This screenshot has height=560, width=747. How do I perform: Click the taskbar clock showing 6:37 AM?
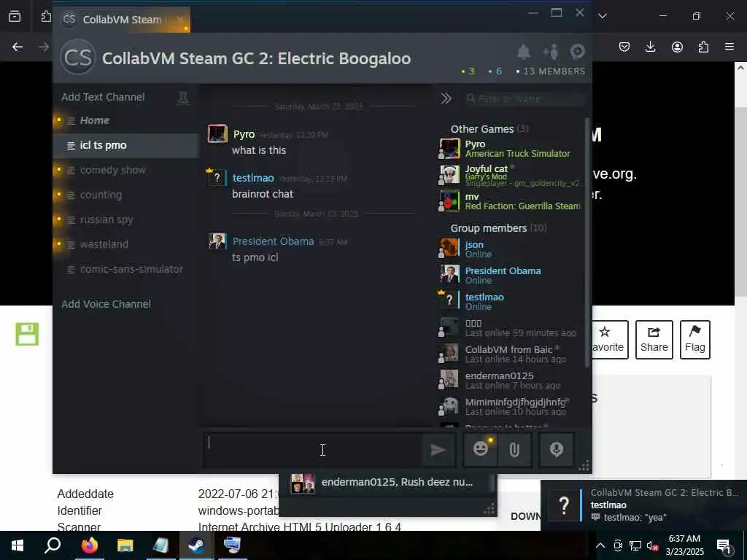tap(684, 545)
